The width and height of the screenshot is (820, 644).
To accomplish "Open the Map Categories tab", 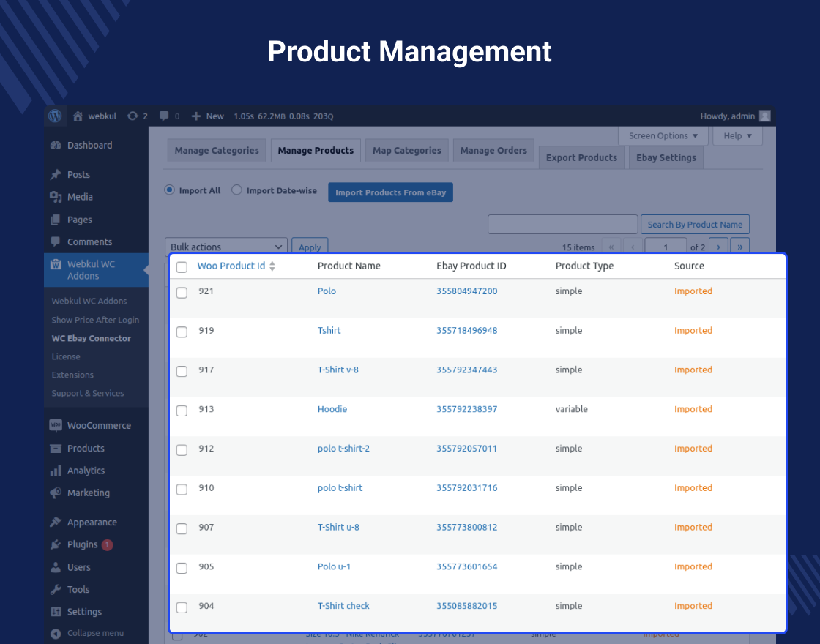I will point(406,150).
